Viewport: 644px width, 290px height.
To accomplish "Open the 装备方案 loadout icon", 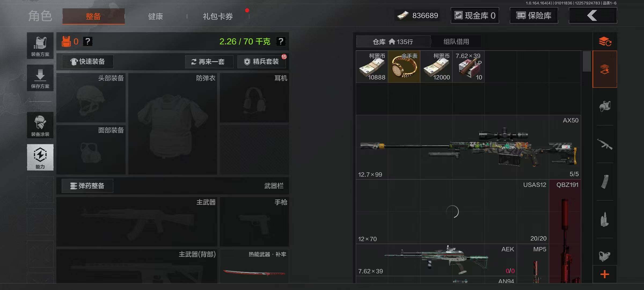I will (x=40, y=46).
